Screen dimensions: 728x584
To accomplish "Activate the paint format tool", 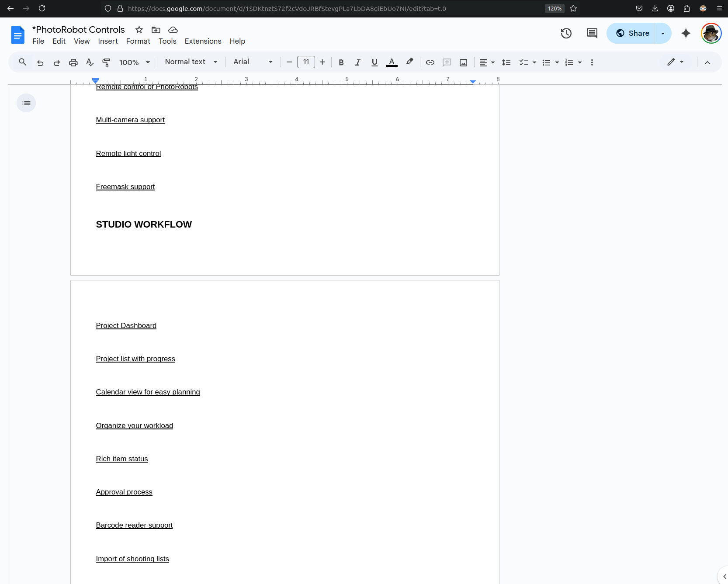I will [x=106, y=62].
